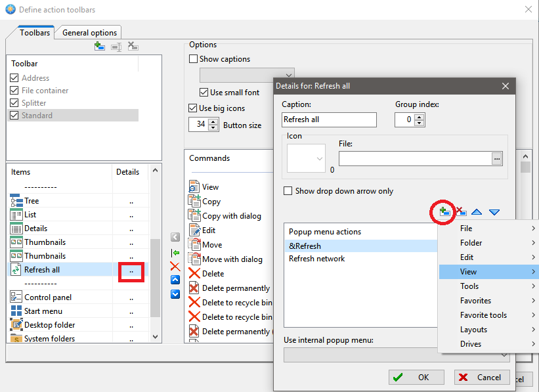Uncheck the Use big icons checkbox
Viewport: 539px width, 392px height.
[x=194, y=108]
